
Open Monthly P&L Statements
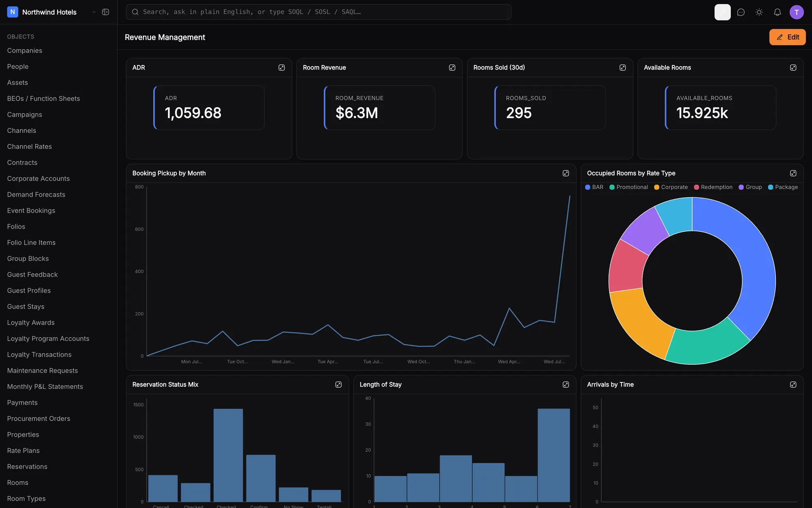pos(45,386)
